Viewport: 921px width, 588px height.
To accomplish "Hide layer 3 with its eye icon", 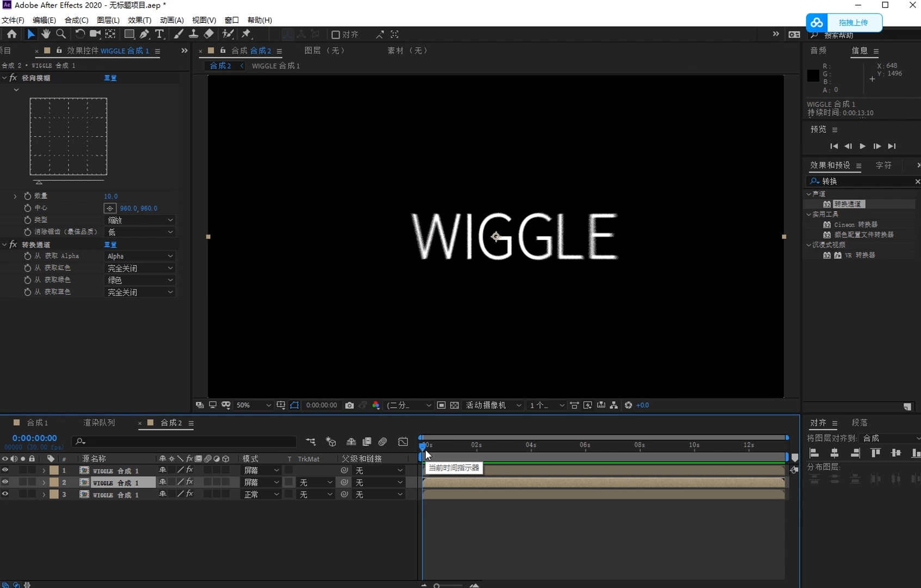I will (5, 494).
